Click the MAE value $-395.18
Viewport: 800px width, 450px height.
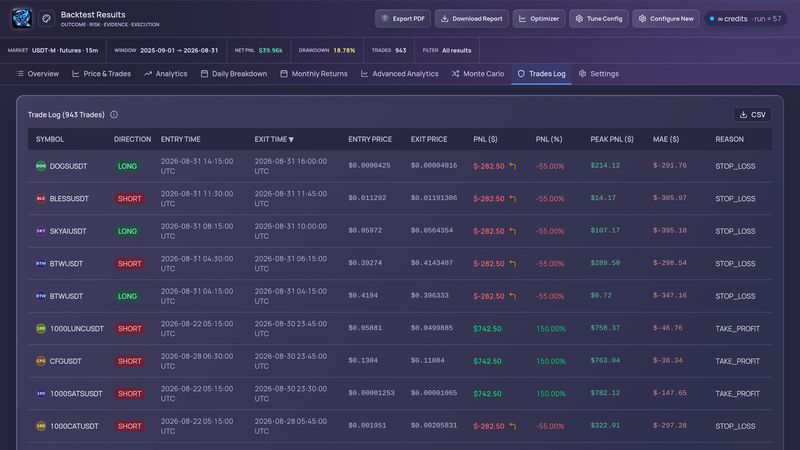(x=669, y=230)
